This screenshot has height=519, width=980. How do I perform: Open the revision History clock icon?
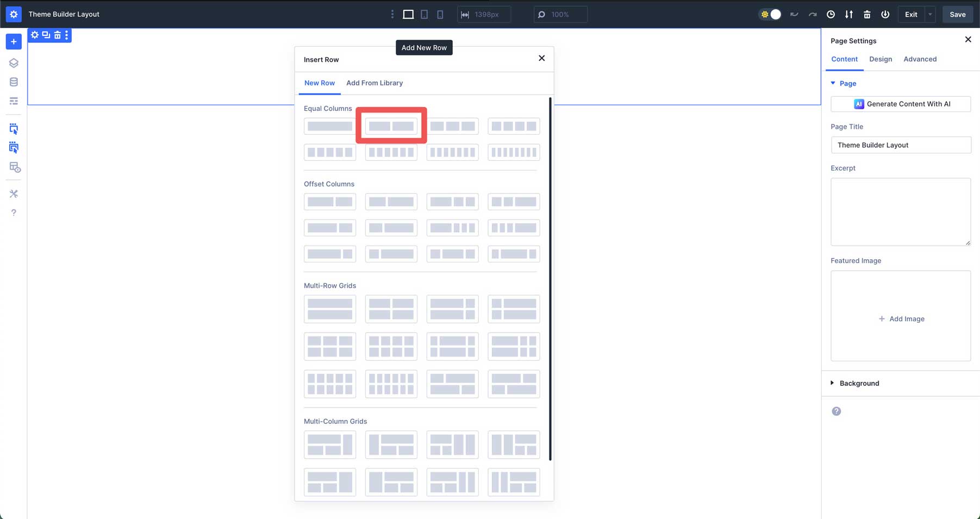tap(831, 15)
